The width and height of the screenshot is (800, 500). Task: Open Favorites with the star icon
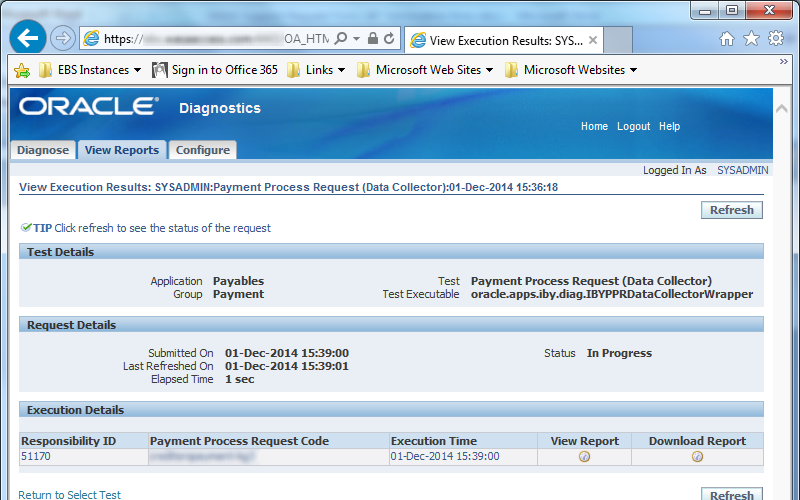pos(751,38)
